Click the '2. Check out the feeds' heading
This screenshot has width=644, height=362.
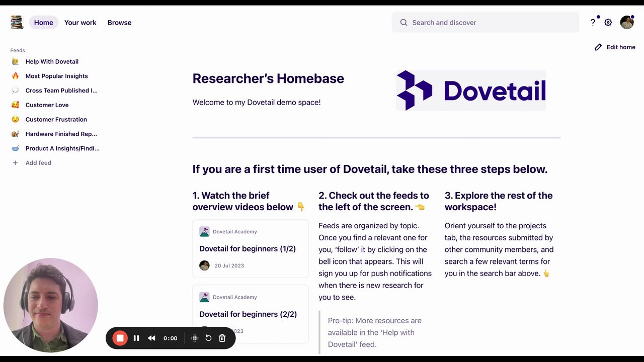coord(374,201)
